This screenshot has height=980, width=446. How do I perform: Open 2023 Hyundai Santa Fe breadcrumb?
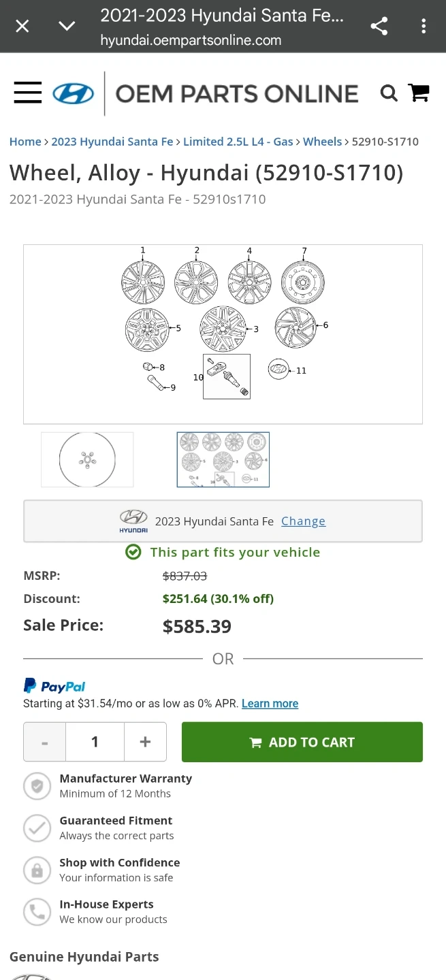[x=112, y=142]
